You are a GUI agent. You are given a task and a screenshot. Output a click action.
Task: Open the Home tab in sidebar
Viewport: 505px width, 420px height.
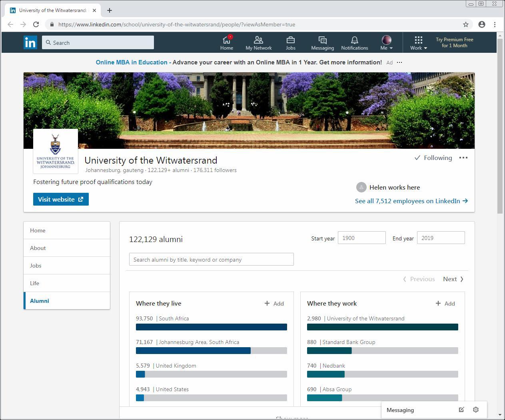pyautogui.click(x=67, y=230)
